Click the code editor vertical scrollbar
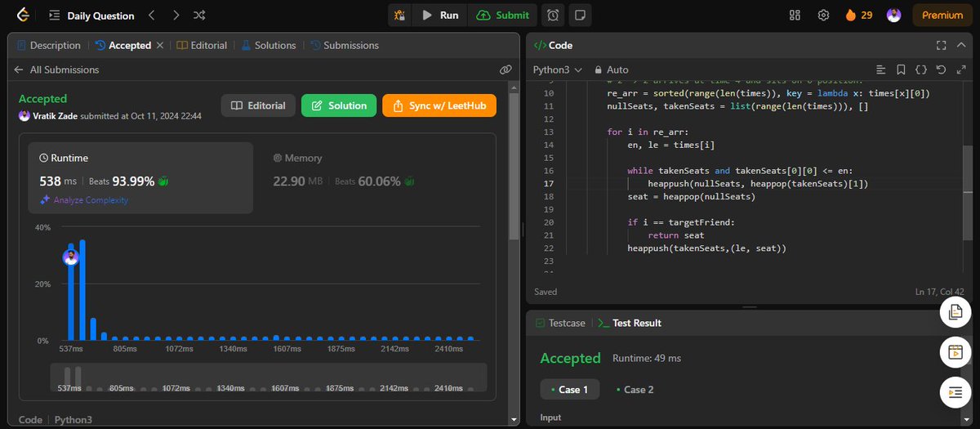This screenshot has width=980, height=429. 967,194
